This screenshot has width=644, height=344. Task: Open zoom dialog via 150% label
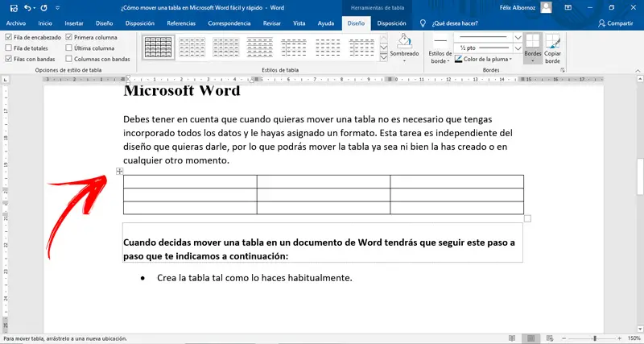635,338
